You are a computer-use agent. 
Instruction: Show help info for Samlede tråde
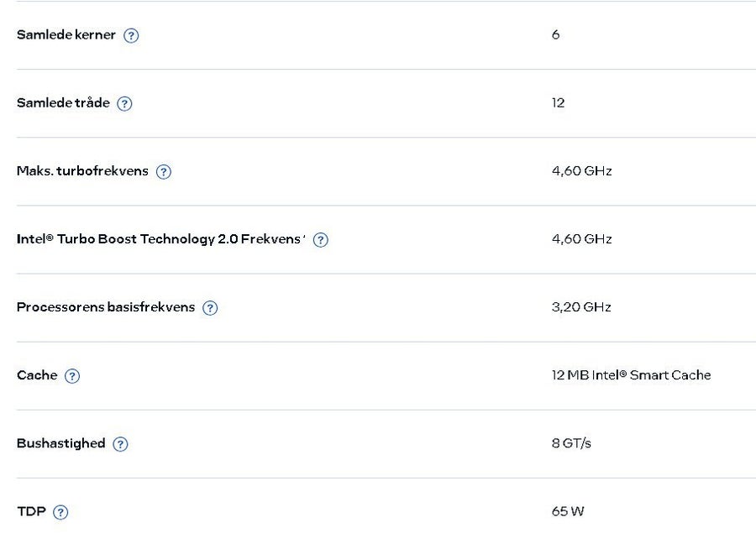(x=124, y=103)
